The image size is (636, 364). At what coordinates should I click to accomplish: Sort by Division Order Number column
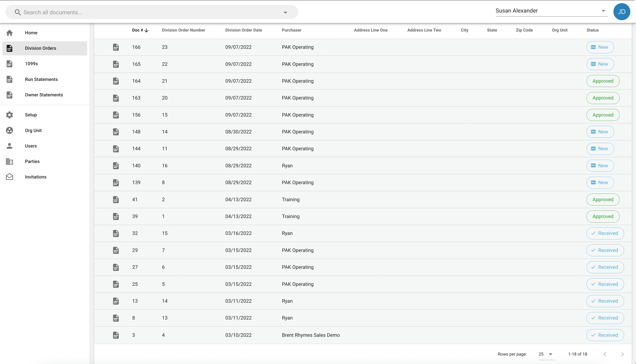pyautogui.click(x=183, y=30)
